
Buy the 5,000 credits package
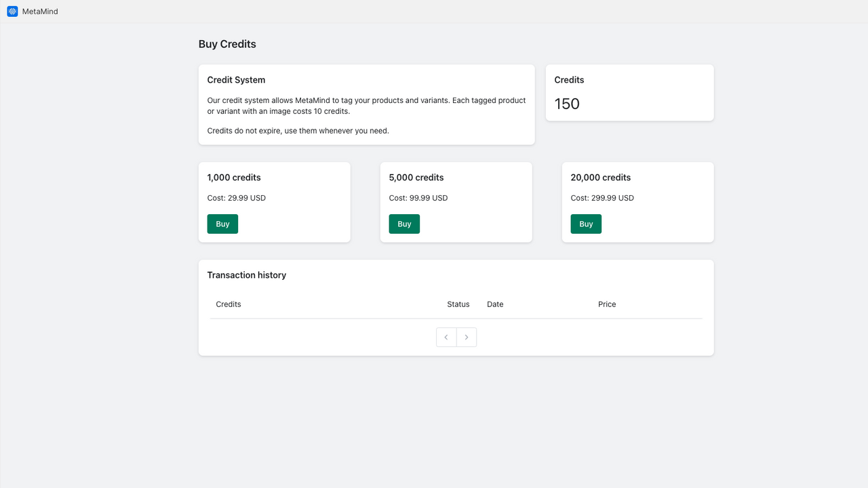[x=404, y=224]
